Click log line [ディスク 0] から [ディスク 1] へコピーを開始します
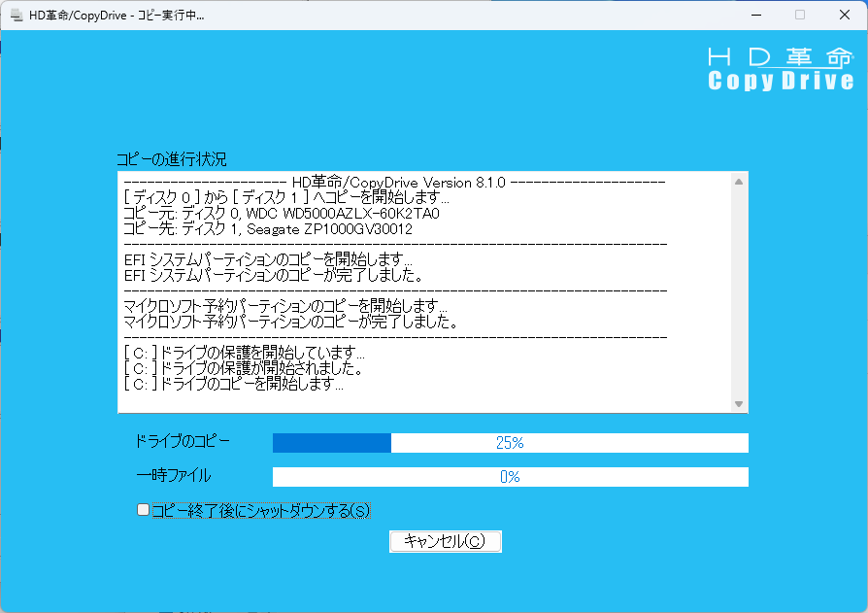Screen dimensions: 868x613 (286, 197)
